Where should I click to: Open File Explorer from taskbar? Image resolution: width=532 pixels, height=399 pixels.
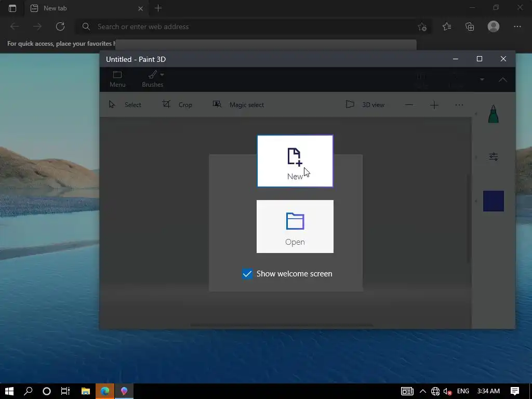pyautogui.click(x=86, y=391)
